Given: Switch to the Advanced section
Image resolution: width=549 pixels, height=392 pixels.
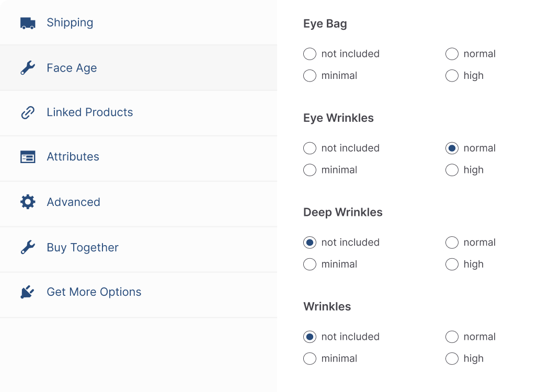Looking at the screenshot, I should pyautogui.click(x=73, y=202).
